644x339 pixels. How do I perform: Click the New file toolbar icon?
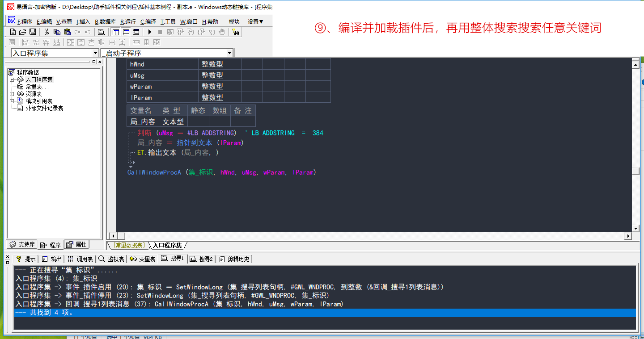(13, 32)
